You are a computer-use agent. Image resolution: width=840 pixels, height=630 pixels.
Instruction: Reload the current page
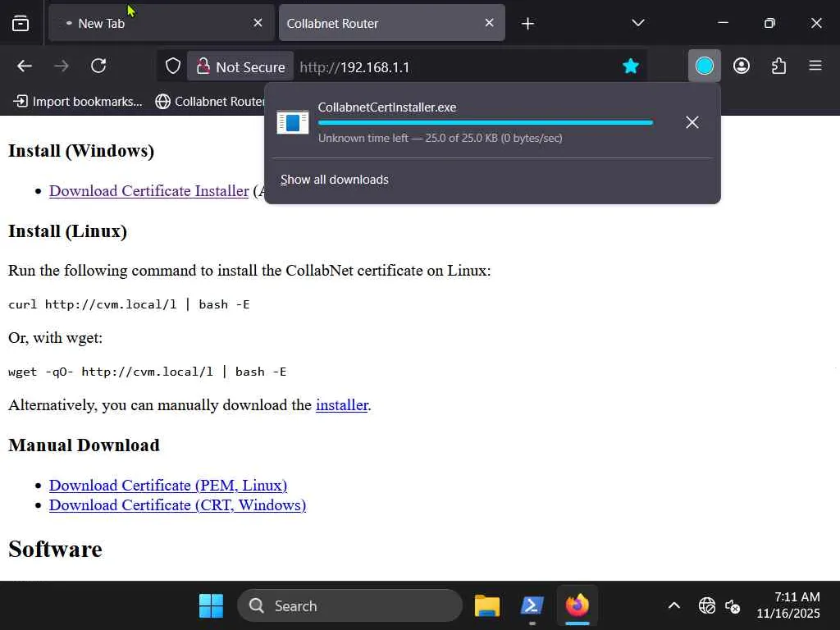(98, 66)
